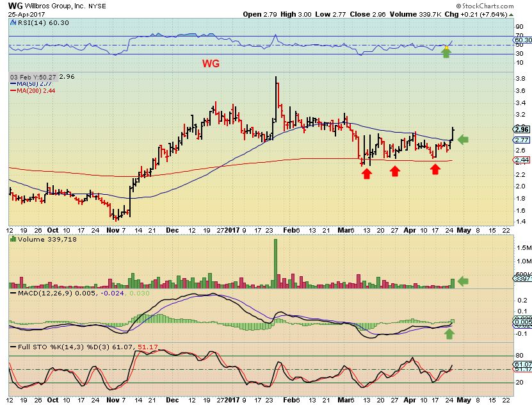This screenshot has height=405, width=532.
Task: Click the Volume 339,718 panel label
Action: tap(47, 239)
